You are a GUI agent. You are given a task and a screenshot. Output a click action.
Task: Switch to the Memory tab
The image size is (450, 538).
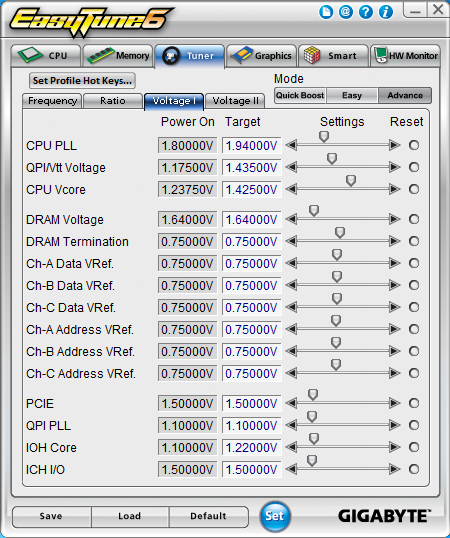118,56
